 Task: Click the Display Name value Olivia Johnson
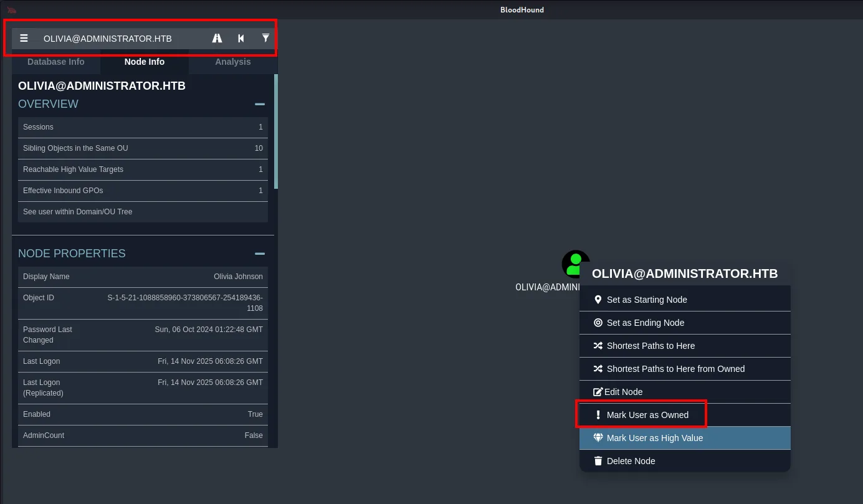[239, 277]
